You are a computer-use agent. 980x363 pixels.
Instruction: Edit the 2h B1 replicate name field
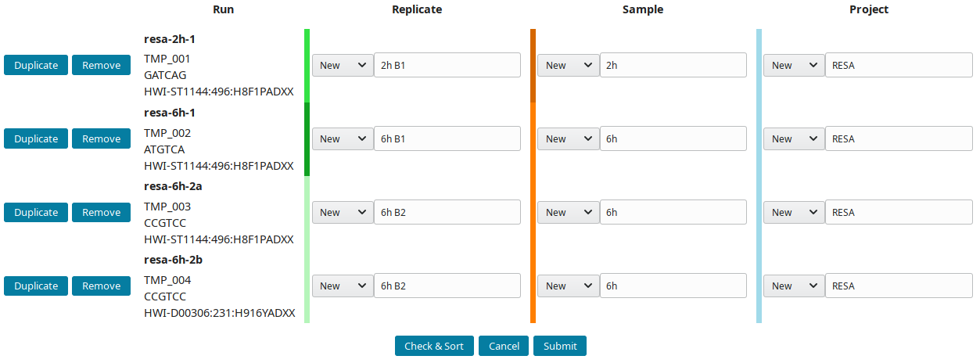click(447, 65)
